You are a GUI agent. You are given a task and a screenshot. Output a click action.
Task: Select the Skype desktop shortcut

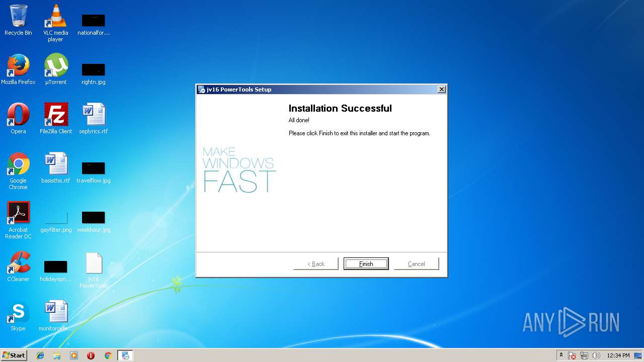click(x=18, y=316)
